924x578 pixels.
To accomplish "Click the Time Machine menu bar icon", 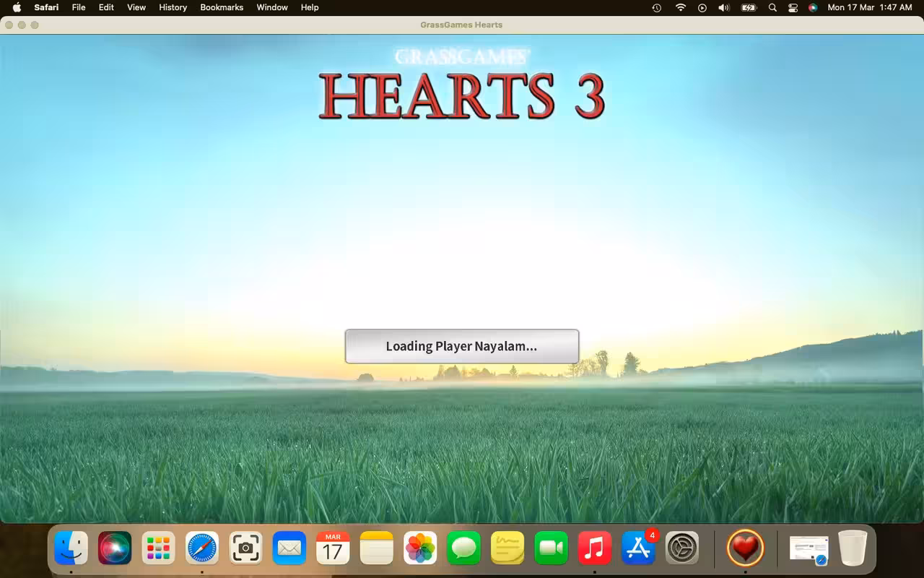I will [656, 7].
